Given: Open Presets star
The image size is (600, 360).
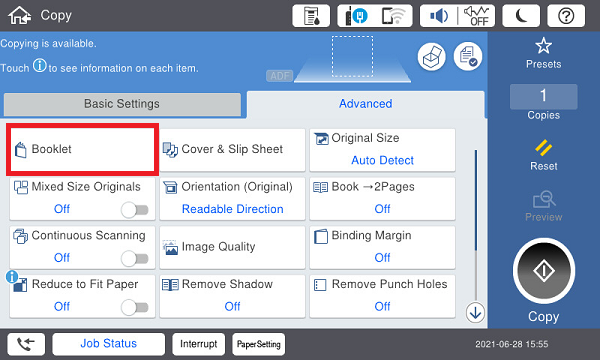Looking at the screenshot, I should 543,53.
